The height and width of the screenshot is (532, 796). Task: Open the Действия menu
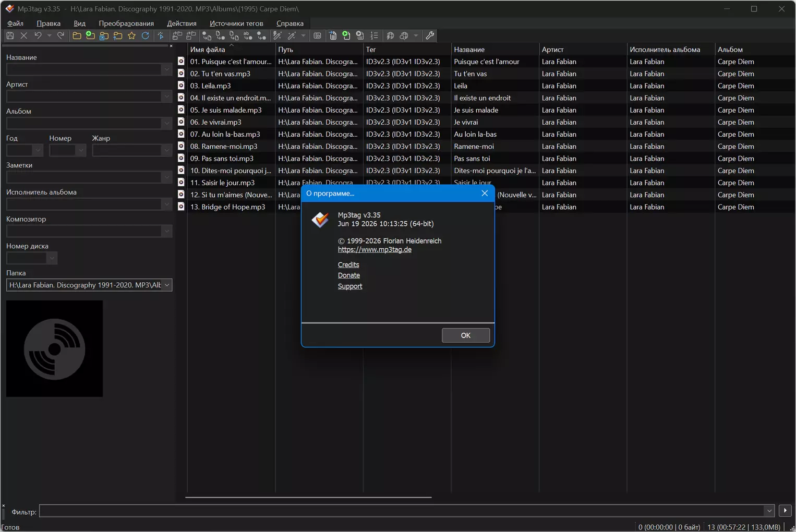[182, 23]
